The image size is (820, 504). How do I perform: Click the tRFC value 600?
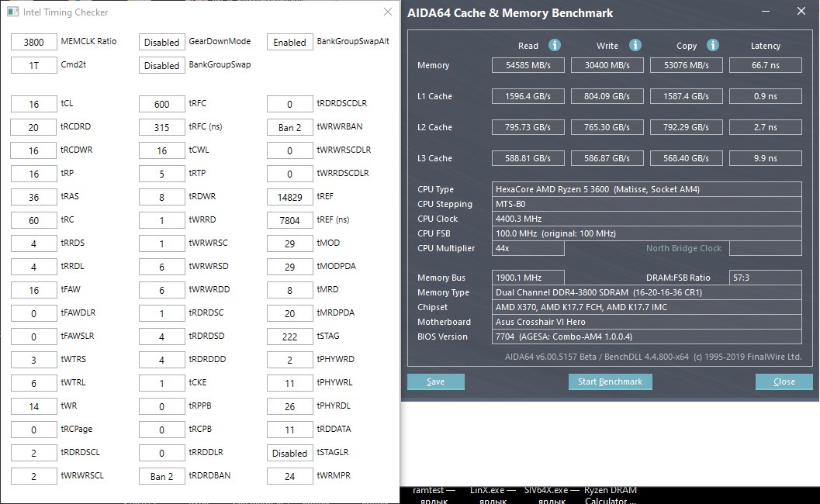[x=161, y=104]
